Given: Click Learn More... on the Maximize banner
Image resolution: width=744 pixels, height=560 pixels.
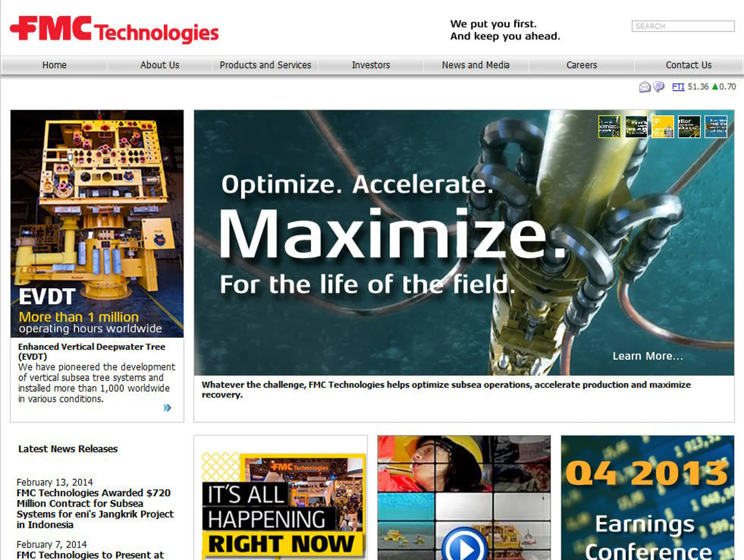Looking at the screenshot, I should (x=648, y=356).
